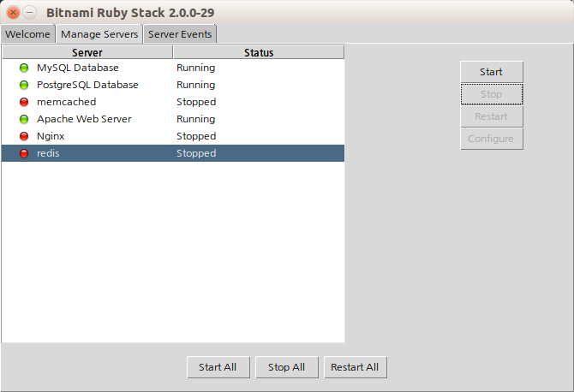The width and height of the screenshot is (574, 392).
Task: Open the Server Events tab
Action: [180, 34]
